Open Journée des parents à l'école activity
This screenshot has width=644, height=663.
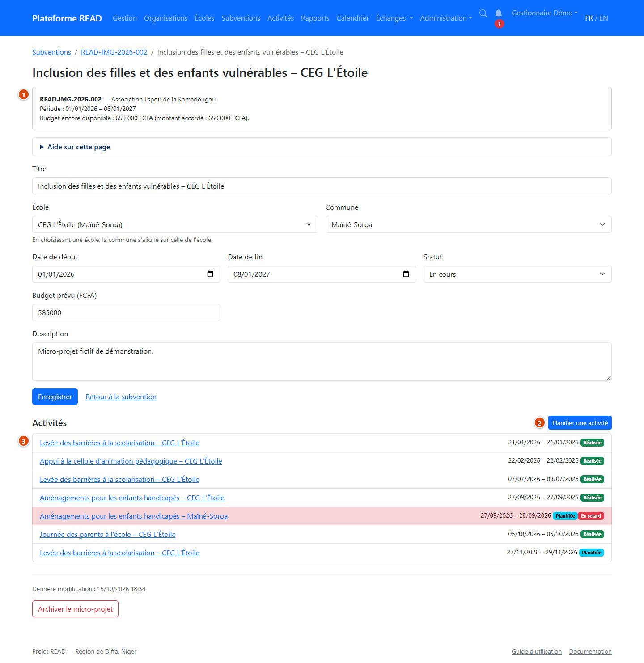pyautogui.click(x=108, y=535)
